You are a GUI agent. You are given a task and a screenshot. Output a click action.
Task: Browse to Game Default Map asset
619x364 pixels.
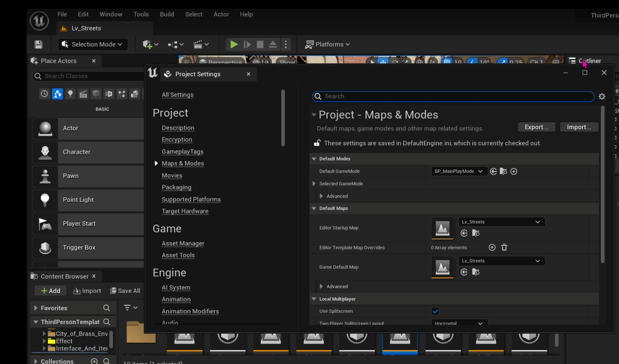click(x=476, y=272)
